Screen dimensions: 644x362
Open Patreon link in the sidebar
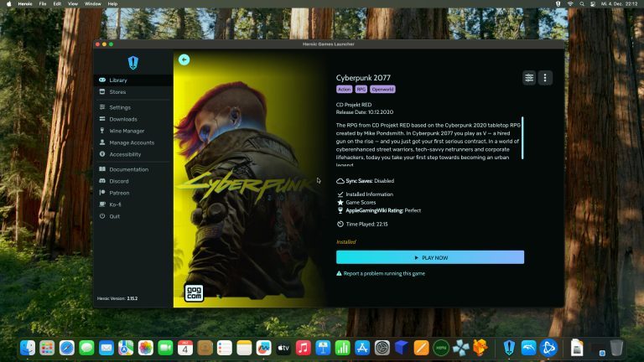click(x=133, y=193)
